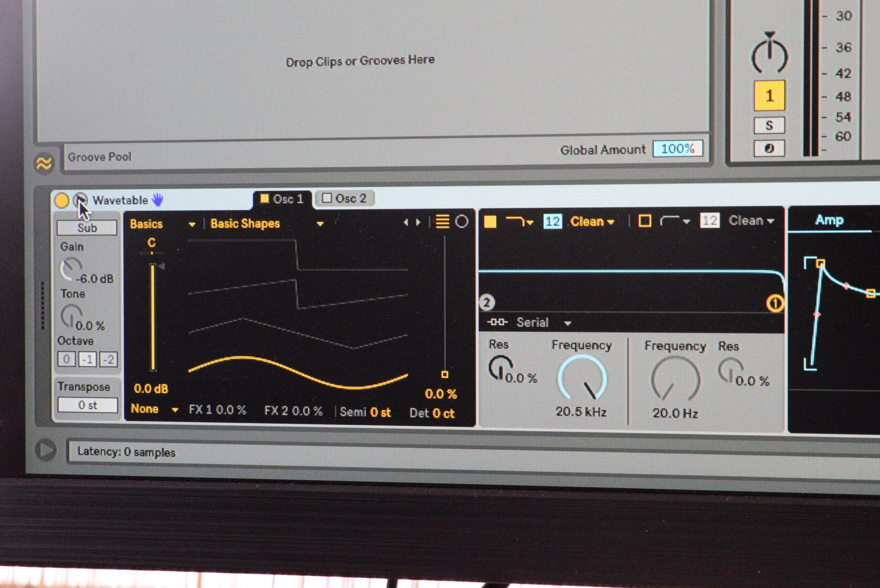Open Filter 1 lowpass type dropdown

(519, 221)
